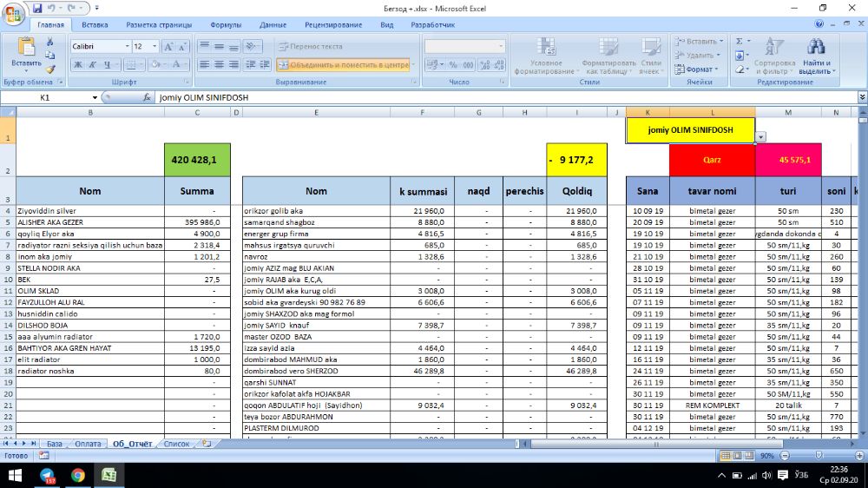Open the Рецензирование ribbon tab

tap(333, 25)
